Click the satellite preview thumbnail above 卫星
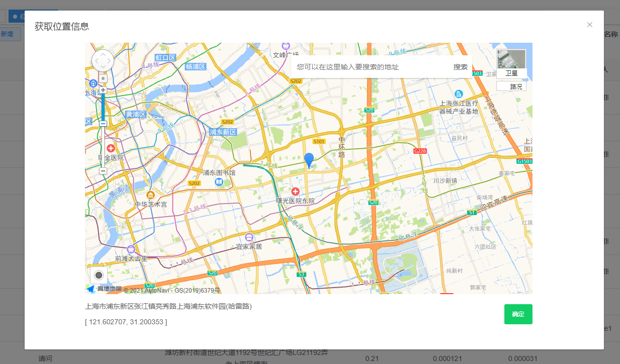The image size is (620, 364). [x=511, y=59]
